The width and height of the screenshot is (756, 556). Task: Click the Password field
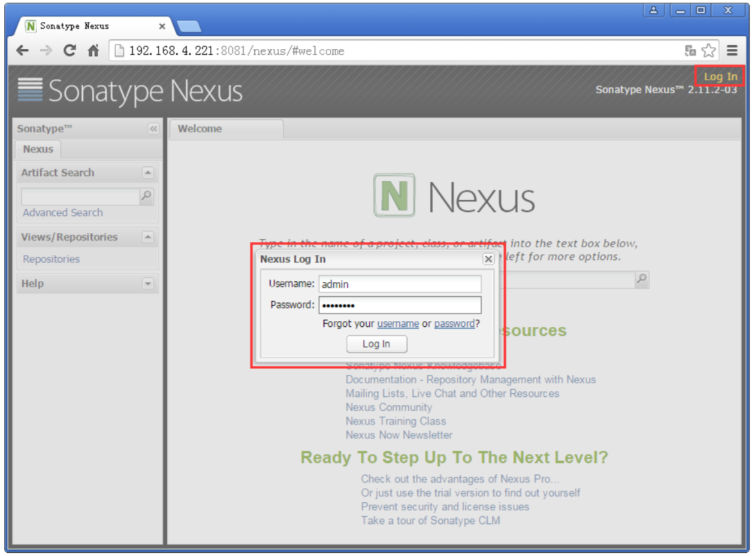tap(400, 305)
